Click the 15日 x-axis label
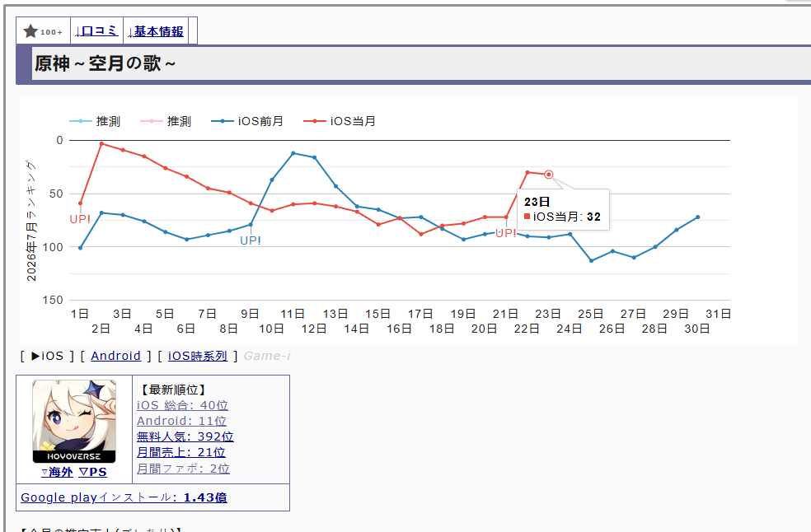The height and width of the screenshot is (532, 811). pos(378,314)
